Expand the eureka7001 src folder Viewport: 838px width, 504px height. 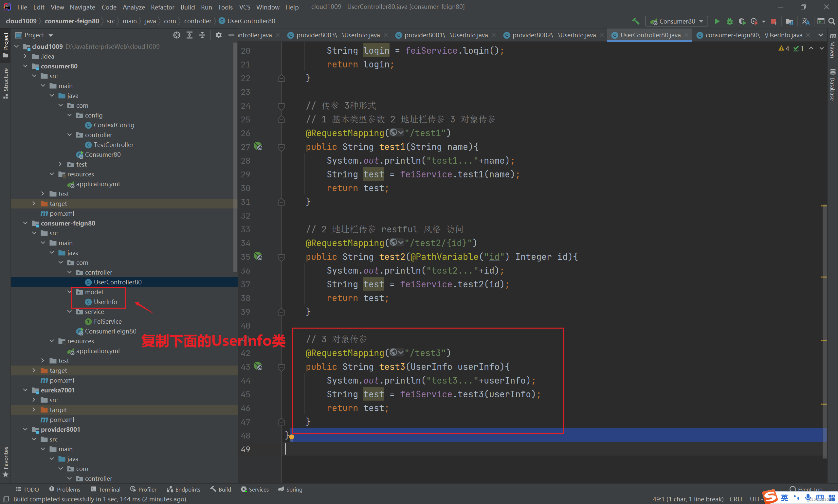click(34, 400)
